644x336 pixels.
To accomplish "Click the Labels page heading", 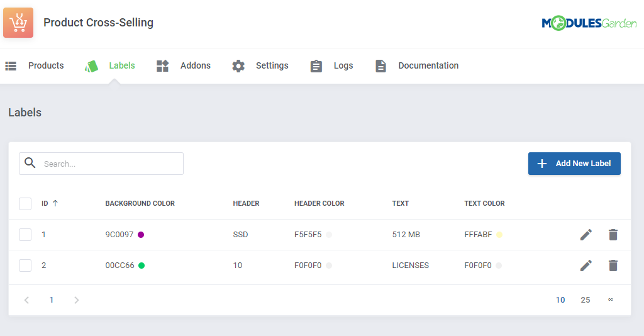I will [x=25, y=113].
